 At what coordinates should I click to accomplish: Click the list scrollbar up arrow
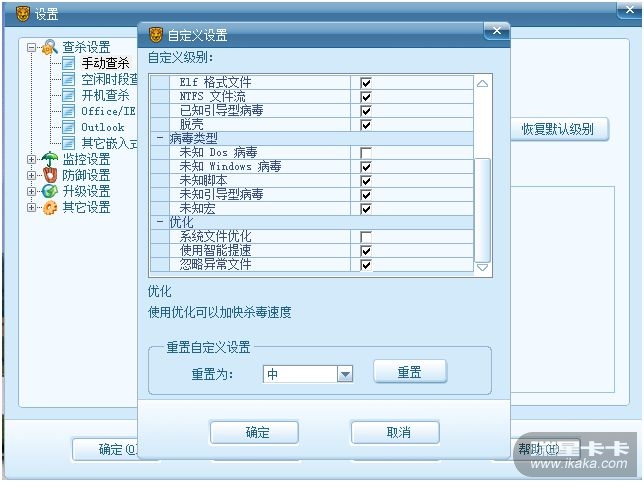pyautogui.click(x=483, y=84)
